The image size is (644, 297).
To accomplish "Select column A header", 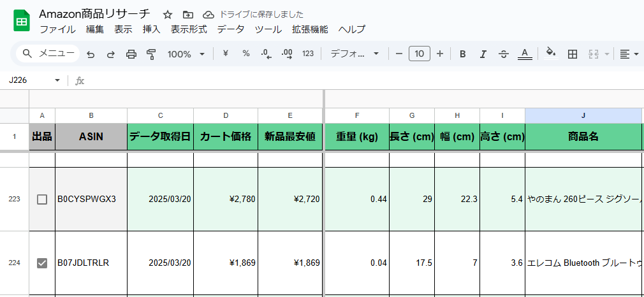I will [42, 116].
